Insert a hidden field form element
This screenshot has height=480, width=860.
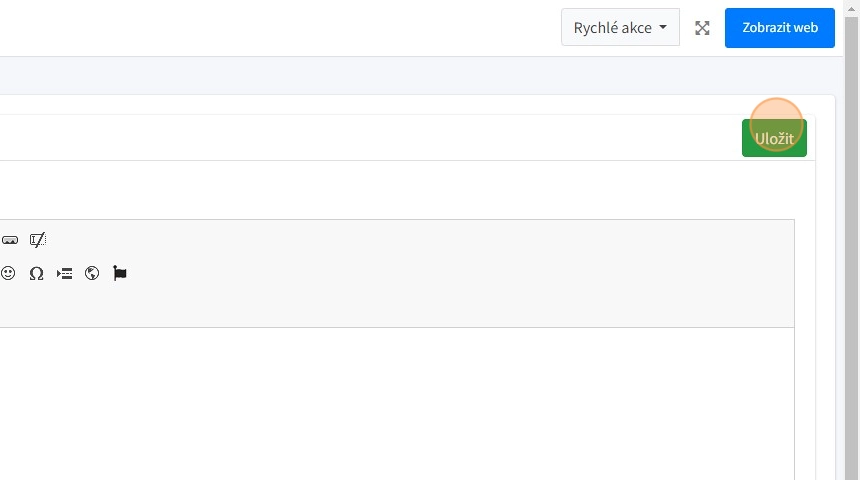[38, 240]
